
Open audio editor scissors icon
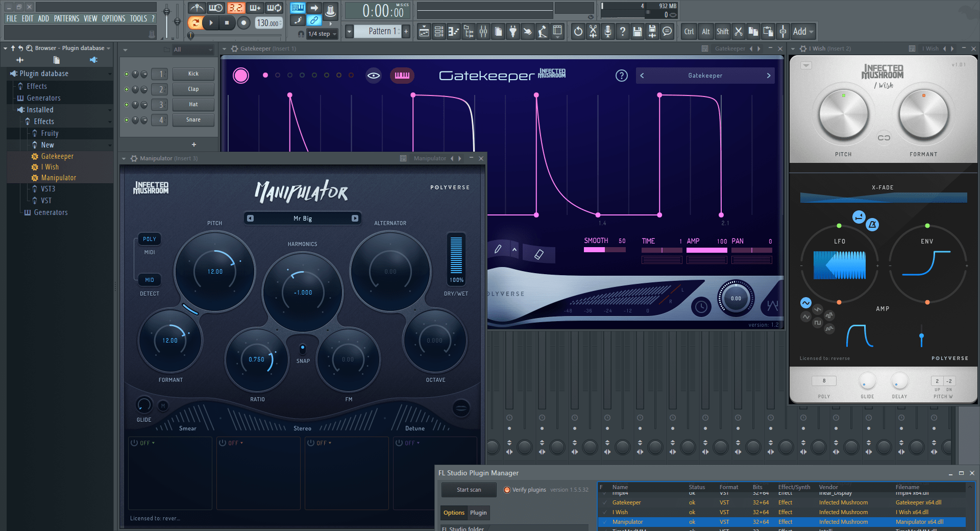pos(593,32)
